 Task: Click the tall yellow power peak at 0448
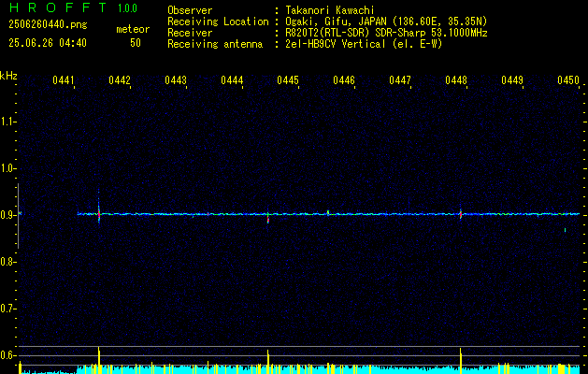[461, 361]
